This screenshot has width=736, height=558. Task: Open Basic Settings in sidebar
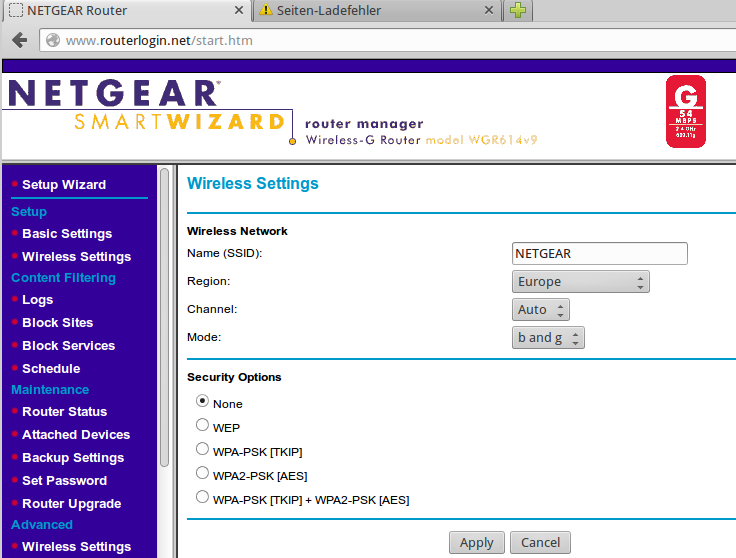67,234
